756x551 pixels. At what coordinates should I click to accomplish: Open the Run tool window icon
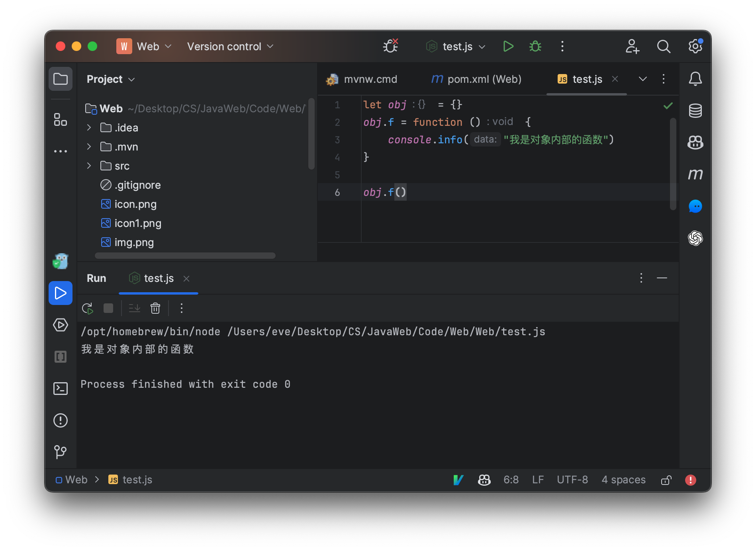pos(61,293)
